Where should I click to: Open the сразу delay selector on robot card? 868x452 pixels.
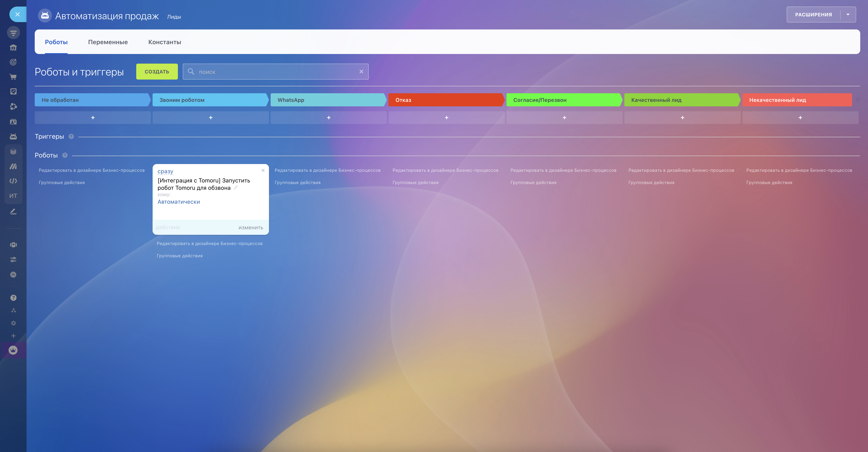pos(165,171)
